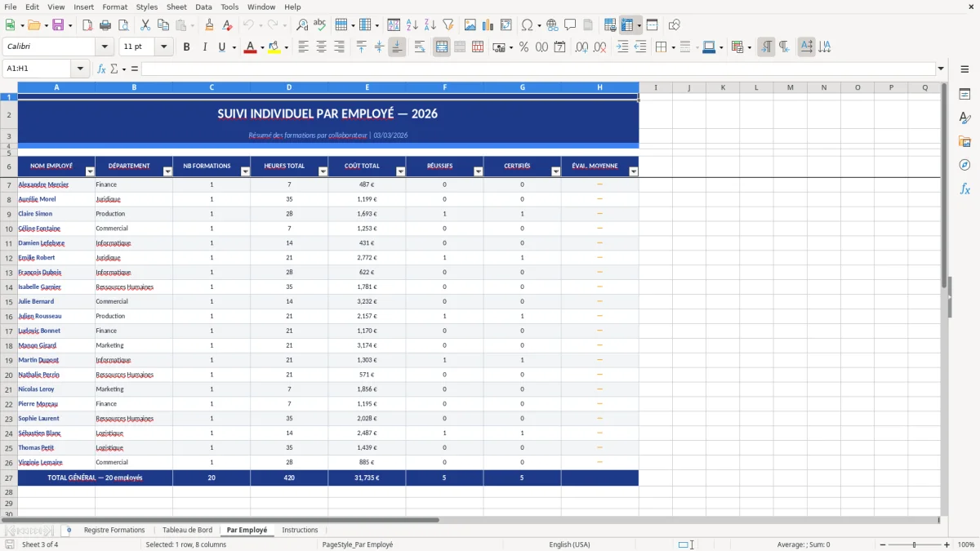Insert a comment from the toolbar
The image size is (980, 551).
coord(571,24)
